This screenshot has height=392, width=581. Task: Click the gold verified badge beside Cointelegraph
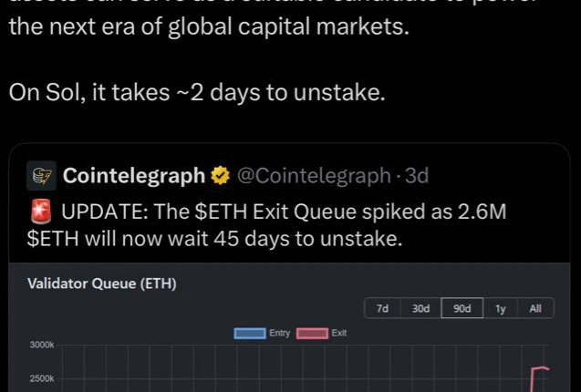220,176
